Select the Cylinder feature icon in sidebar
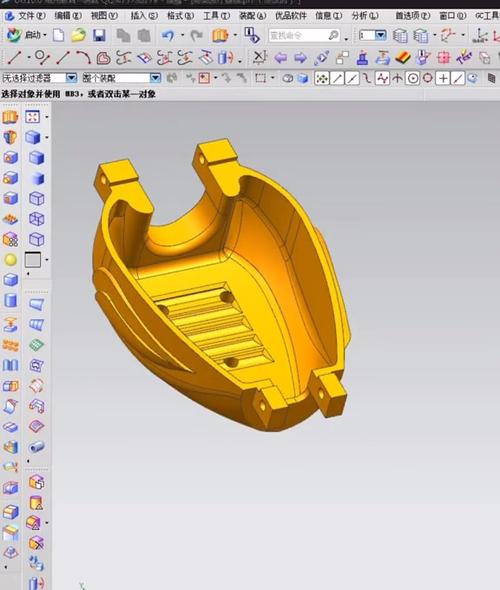 tap(11, 300)
